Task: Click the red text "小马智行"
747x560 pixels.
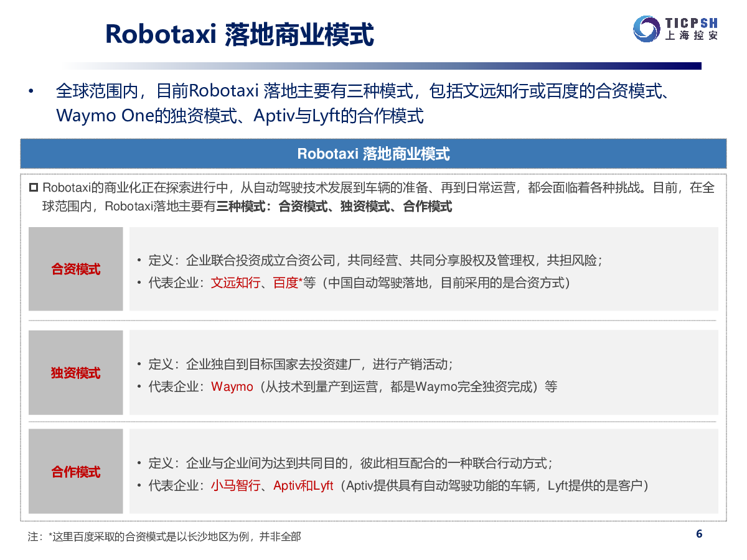Action: [235, 485]
